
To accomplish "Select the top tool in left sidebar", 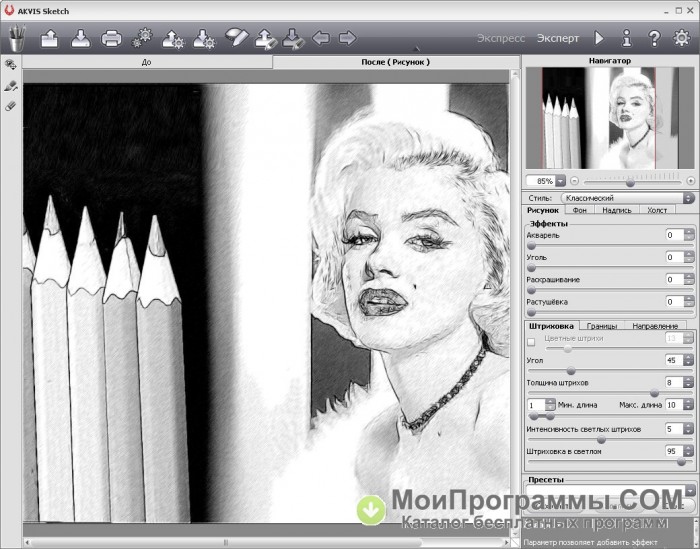I will [11, 65].
